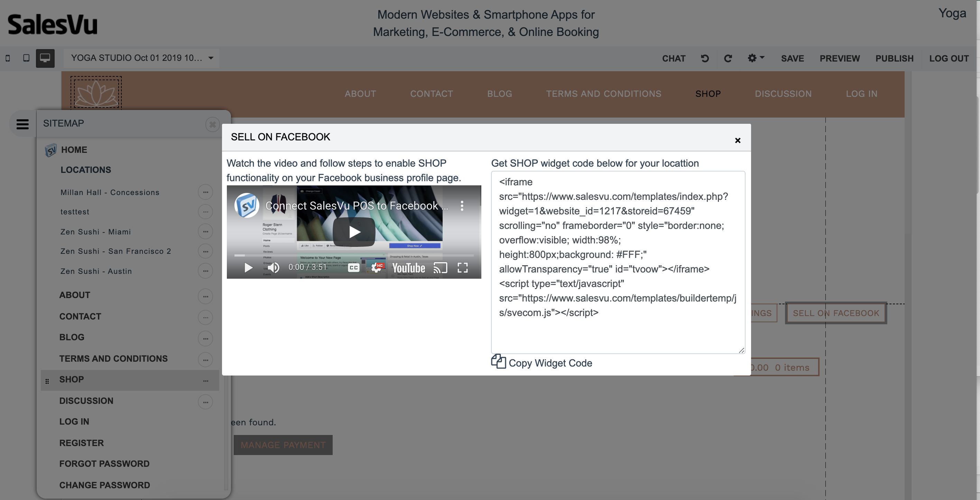Mute the video volume
The height and width of the screenshot is (500, 980).
coord(274,268)
